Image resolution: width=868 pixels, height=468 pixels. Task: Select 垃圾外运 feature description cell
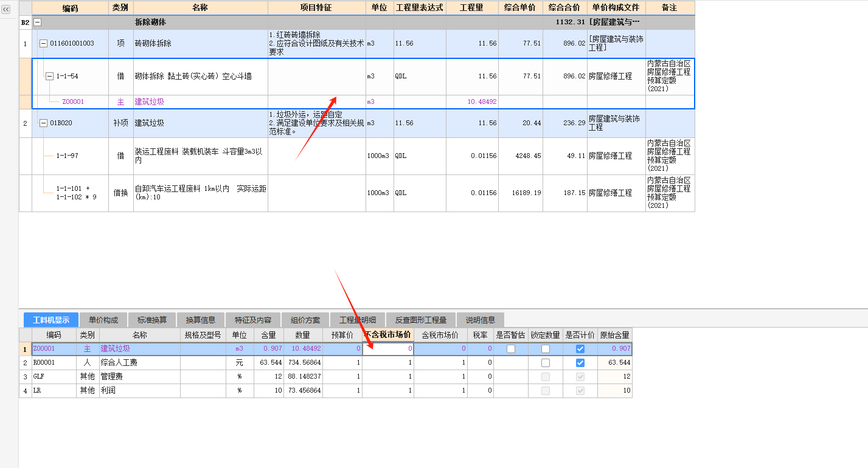[x=316, y=123]
